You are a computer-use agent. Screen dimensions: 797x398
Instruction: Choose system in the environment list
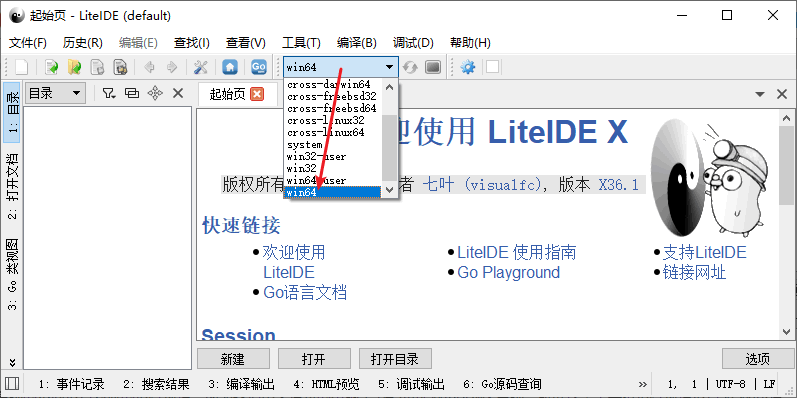[x=332, y=145]
